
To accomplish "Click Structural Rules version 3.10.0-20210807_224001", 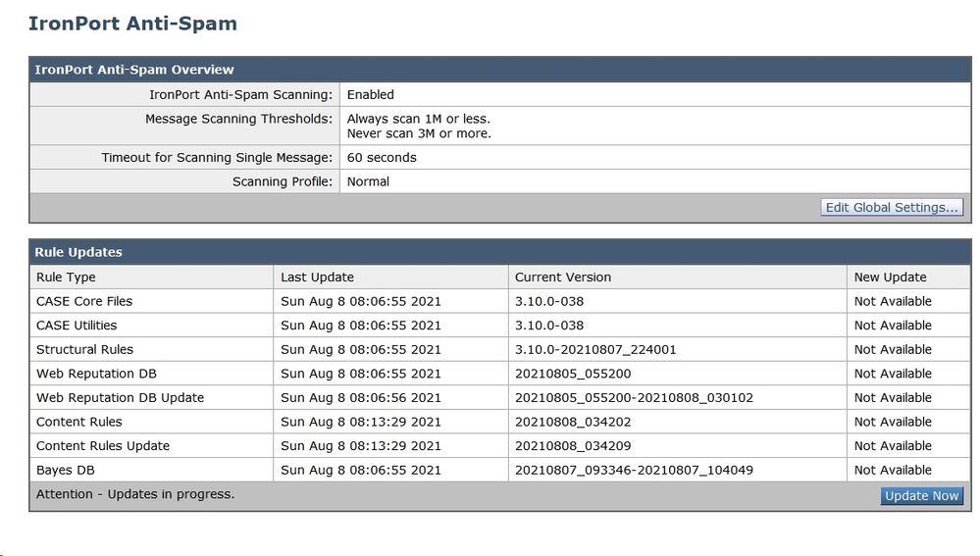I will (x=595, y=349).
